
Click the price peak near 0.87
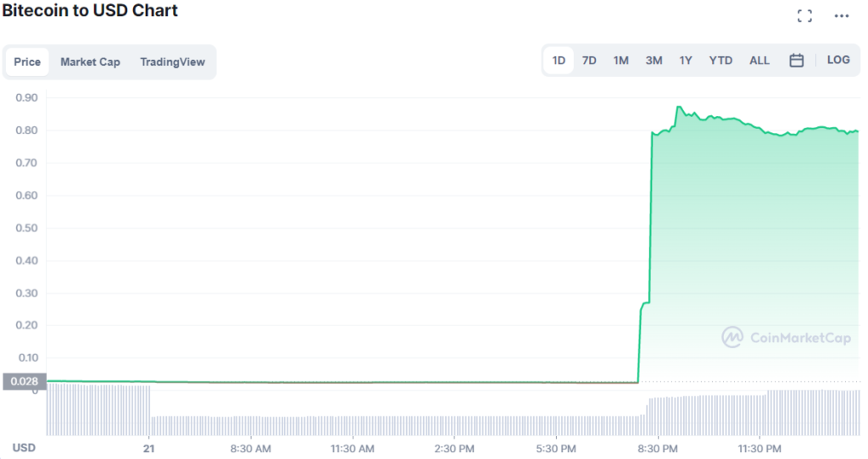coord(678,107)
